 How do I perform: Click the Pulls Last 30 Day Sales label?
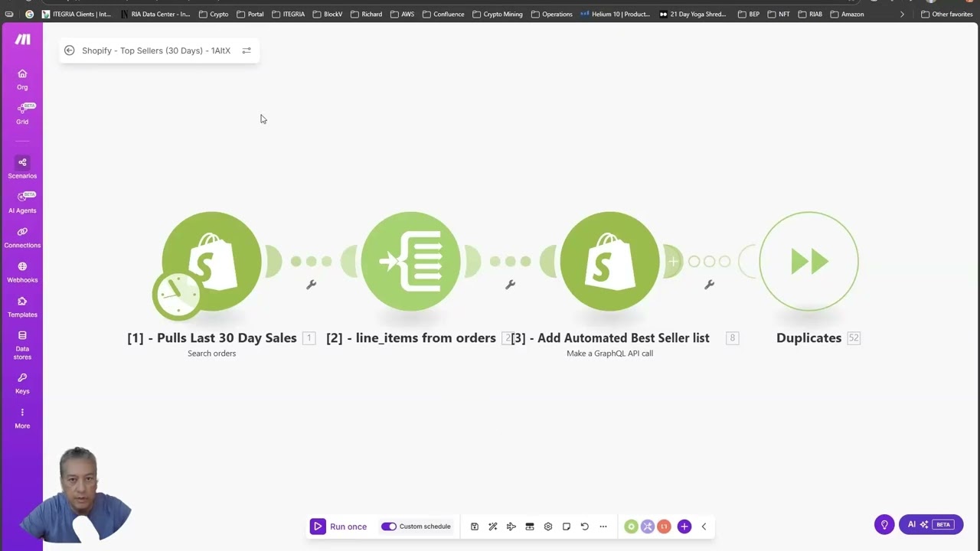[212, 337]
